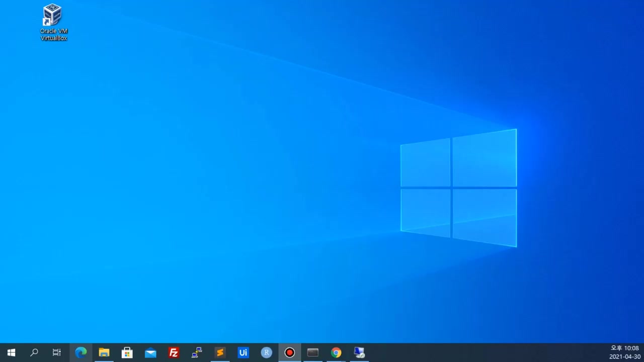
Task: Click Show desktop sliver at taskbar's far right
Action: [642, 352]
